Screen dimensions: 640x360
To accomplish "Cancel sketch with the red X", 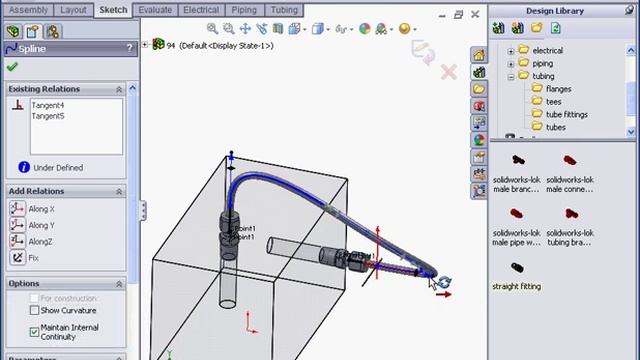I will [x=448, y=73].
